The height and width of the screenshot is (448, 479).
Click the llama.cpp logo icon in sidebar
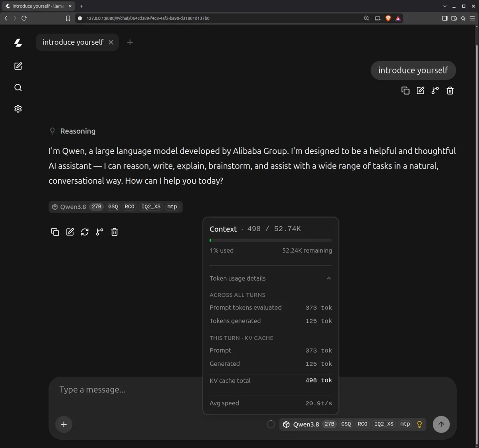(x=18, y=43)
